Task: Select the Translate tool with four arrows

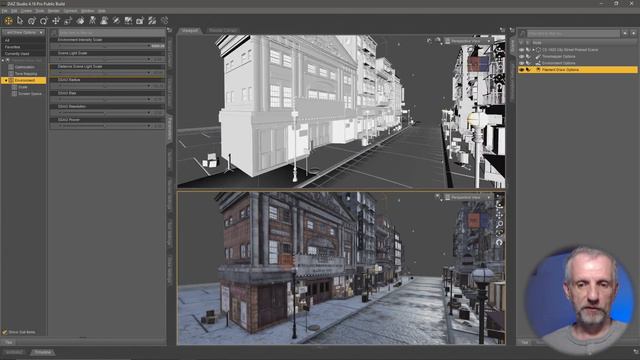Action: pyautogui.click(x=56, y=20)
